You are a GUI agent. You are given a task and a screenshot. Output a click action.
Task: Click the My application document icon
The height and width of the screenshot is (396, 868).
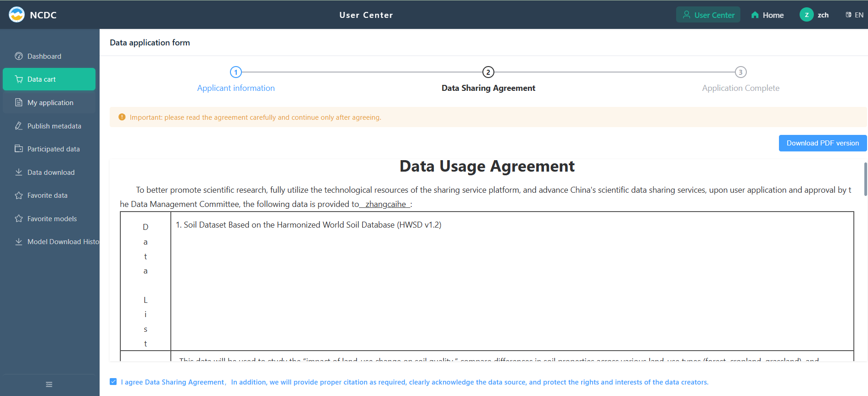[19, 102]
